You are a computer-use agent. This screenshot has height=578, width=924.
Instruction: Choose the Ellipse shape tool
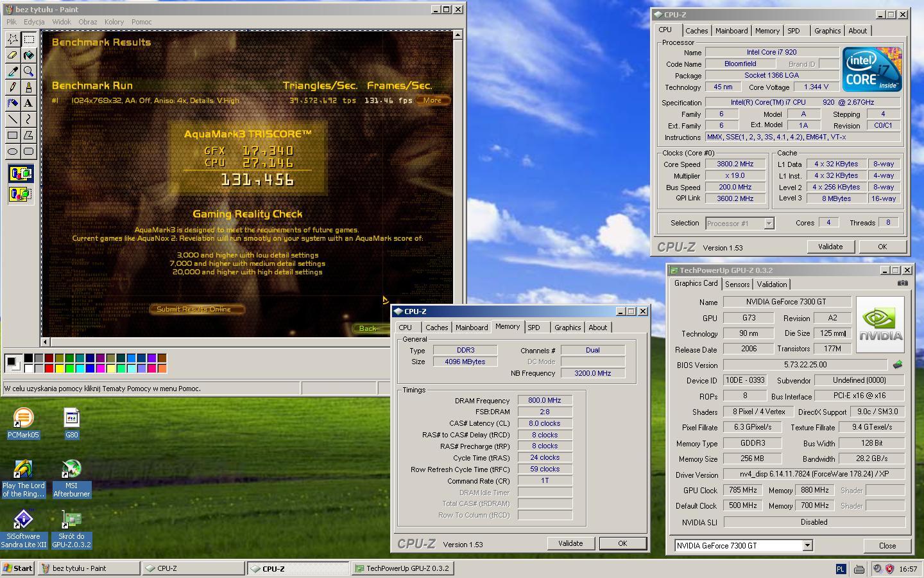click(12, 151)
